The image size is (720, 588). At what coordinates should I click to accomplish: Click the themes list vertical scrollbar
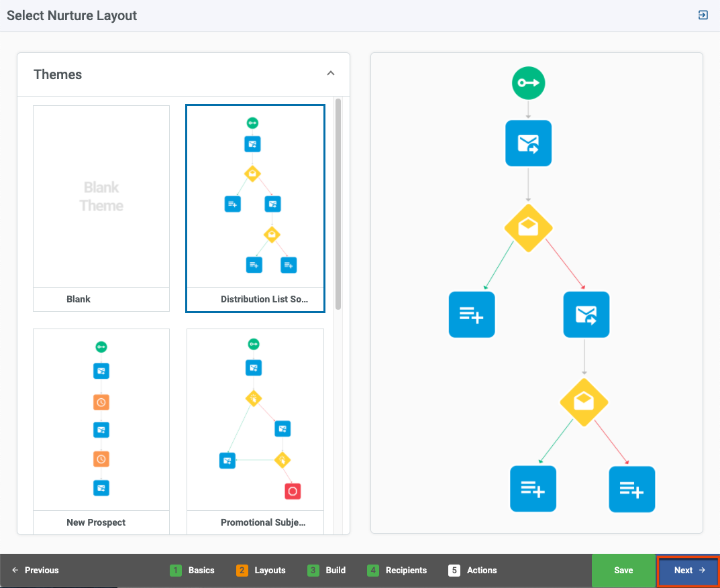click(x=338, y=201)
